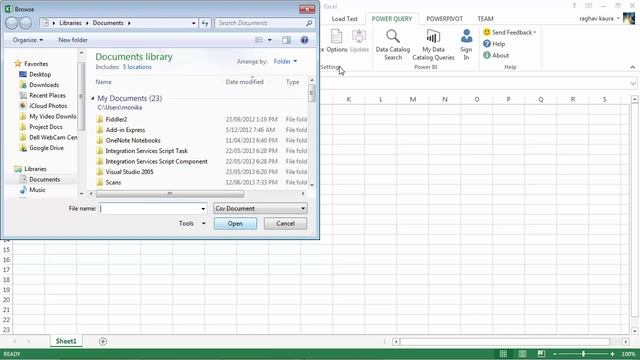Click the Open button

click(x=235, y=223)
